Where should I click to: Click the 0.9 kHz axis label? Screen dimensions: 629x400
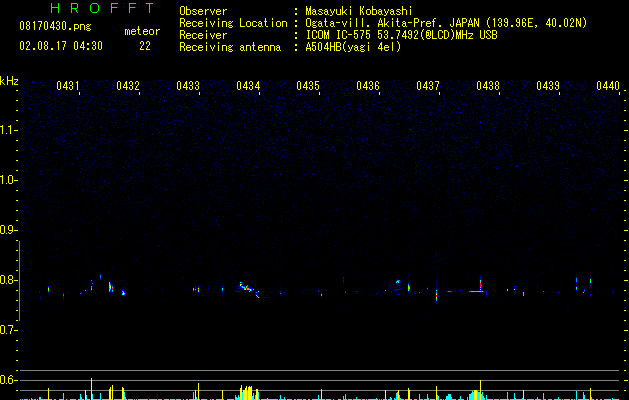click(8, 230)
